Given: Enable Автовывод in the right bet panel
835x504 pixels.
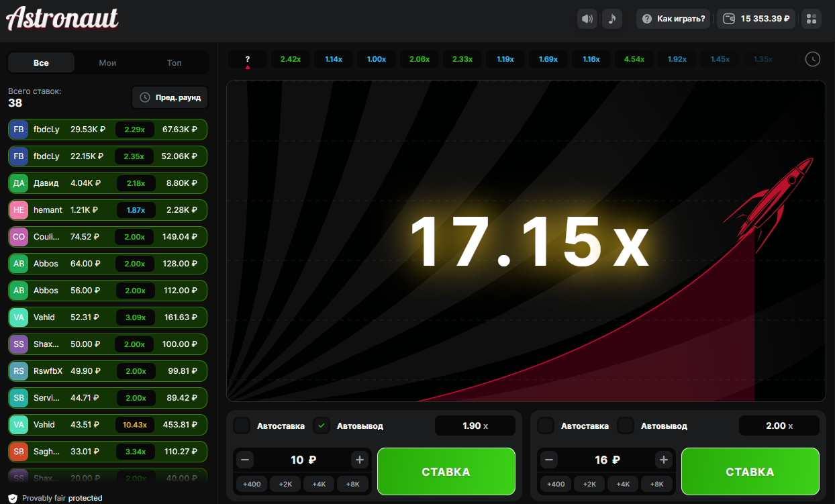Looking at the screenshot, I should coord(626,425).
